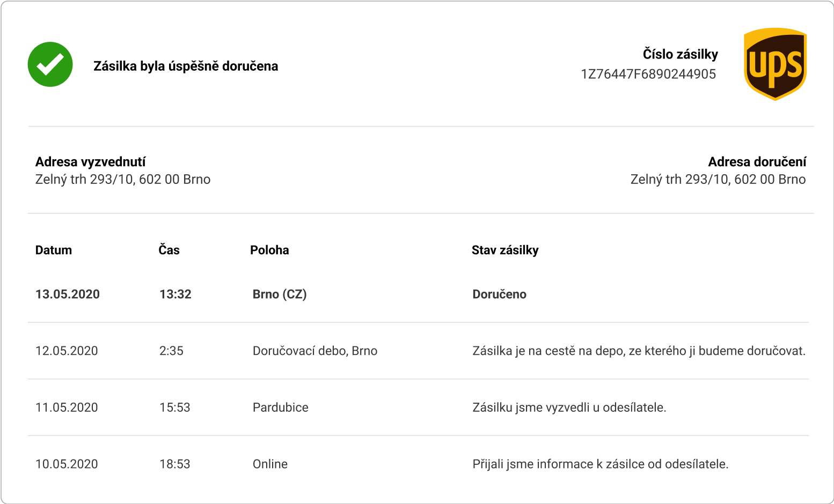Screen dimensions: 834x504
Task: Select the 13.05.2020 delivered row
Action: click(x=419, y=294)
